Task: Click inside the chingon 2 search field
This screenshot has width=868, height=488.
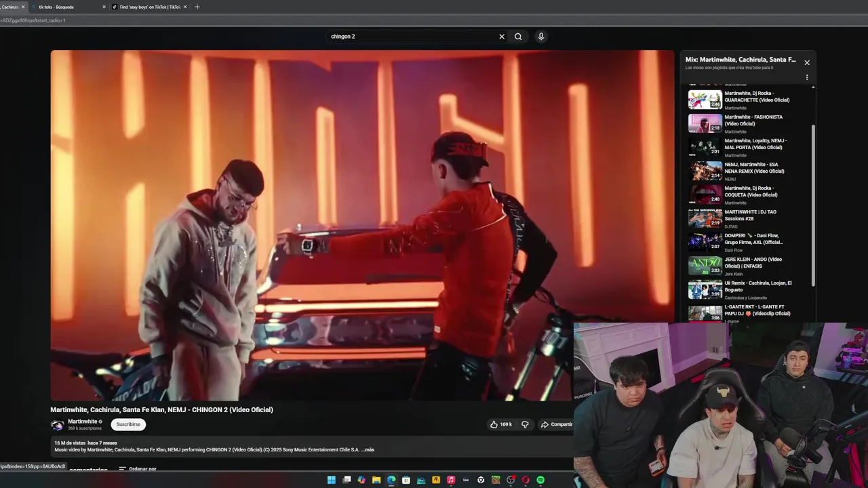Action: (x=412, y=37)
